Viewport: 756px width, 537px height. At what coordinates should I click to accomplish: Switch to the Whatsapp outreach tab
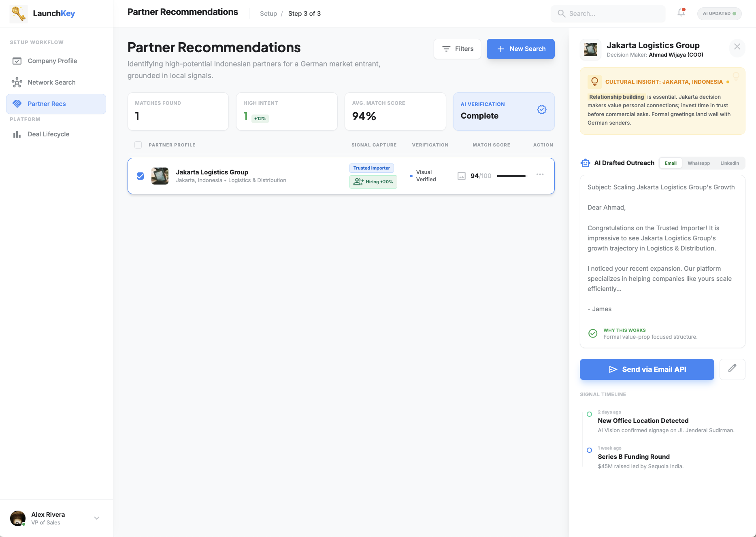pos(698,163)
